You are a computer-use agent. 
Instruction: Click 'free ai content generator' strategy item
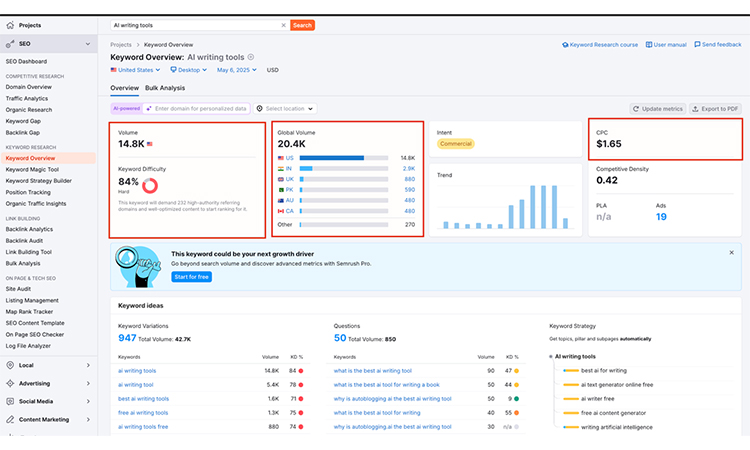point(613,413)
